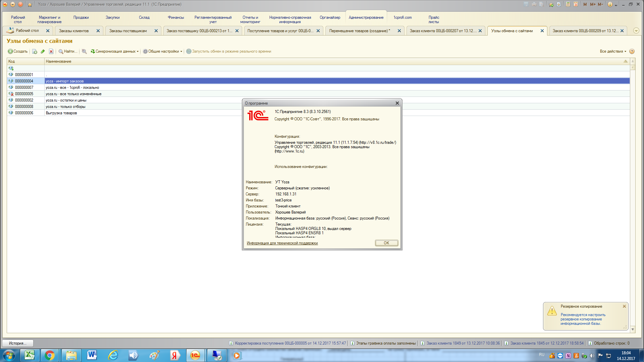644x362 pixels.
Task: Click the 1C icon in Windows taskbar
Action: [x=195, y=355]
